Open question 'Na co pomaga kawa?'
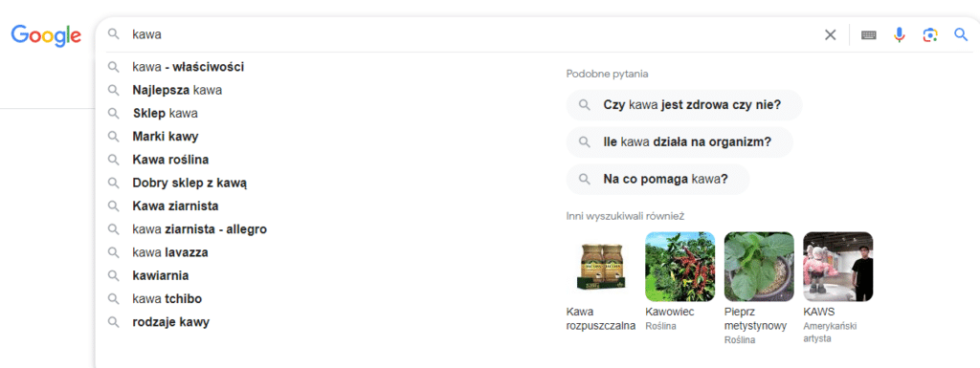The height and width of the screenshot is (368, 980). [x=657, y=179]
